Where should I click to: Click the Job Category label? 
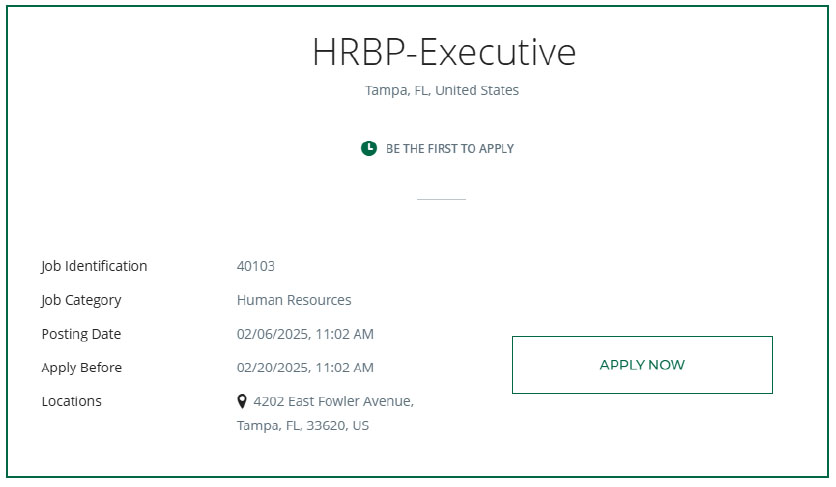[82, 300]
